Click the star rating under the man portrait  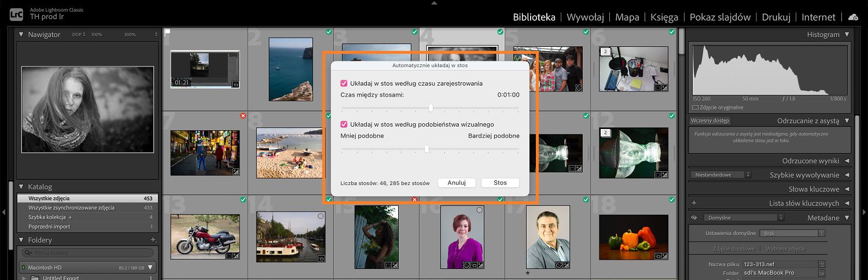point(528,273)
